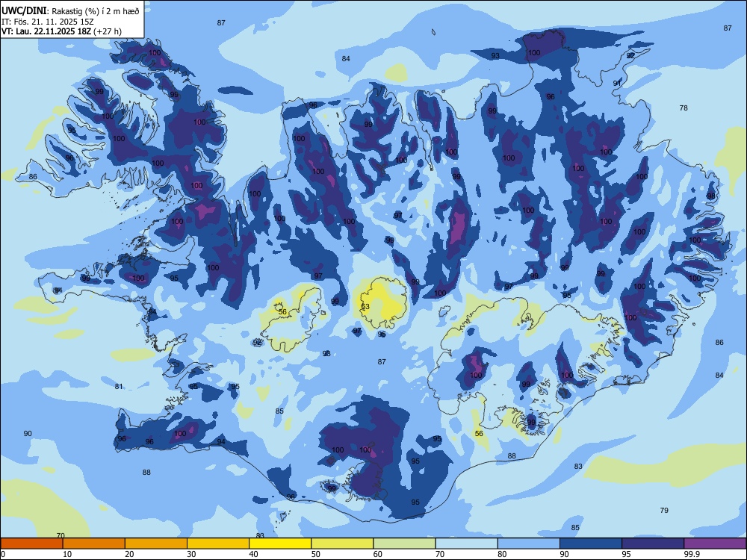Click the 0–10 dark orange legend swatch
The image size is (747, 560).
pyautogui.click(x=32, y=544)
